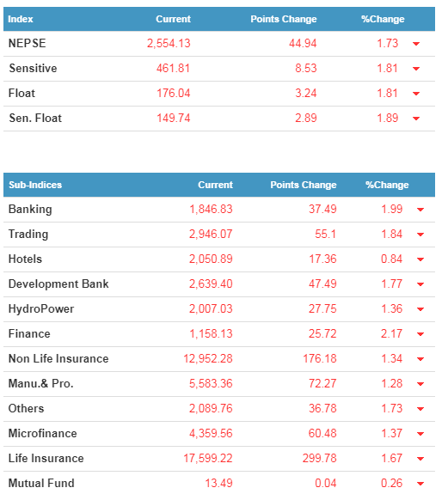448x494 pixels.
Task: Click the down arrow icon for Banking
Action: click(x=420, y=210)
